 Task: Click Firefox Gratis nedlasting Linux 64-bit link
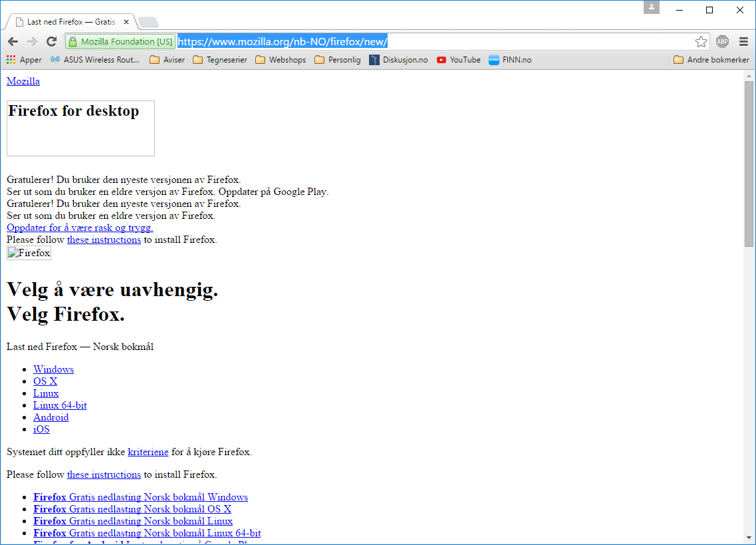pyautogui.click(x=147, y=533)
